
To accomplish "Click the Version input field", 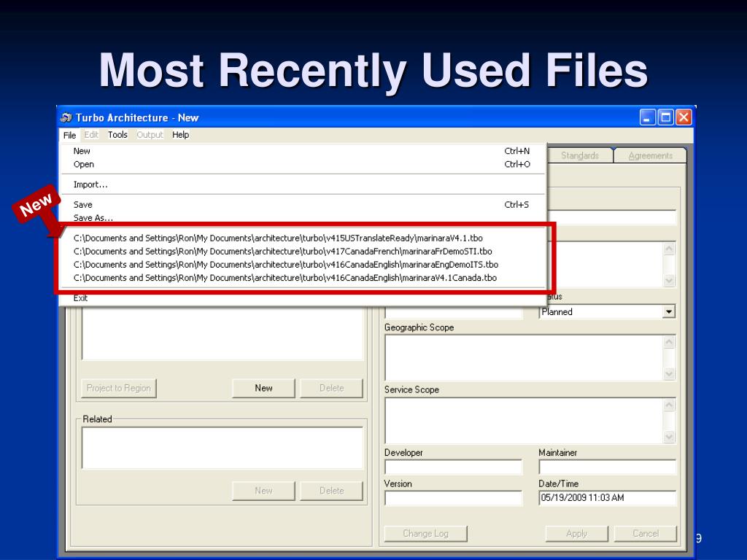I will point(453,497).
